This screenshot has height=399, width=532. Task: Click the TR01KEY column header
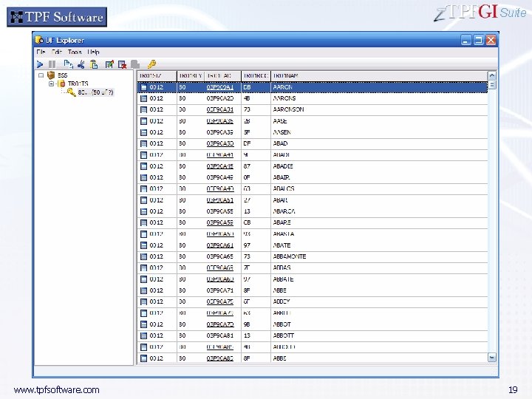pyautogui.click(x=191, y=76)
